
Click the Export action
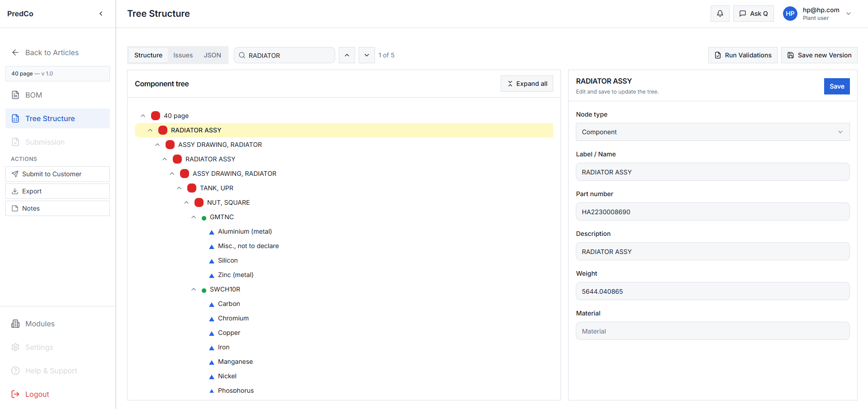[57, 191]
